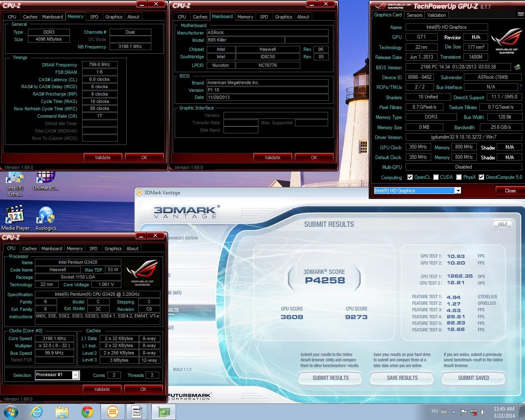Open the Processor #1 selection dropdown in CPU-Z
Image resolution: width=525 pixels, height=420 pixels.
pos(75,375)
